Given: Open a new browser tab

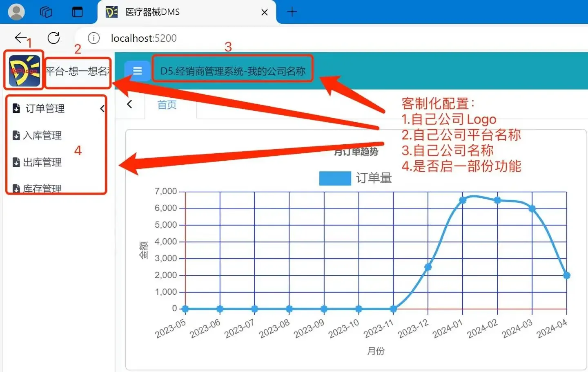Looking at the screenshot, I should pos(292,12).
